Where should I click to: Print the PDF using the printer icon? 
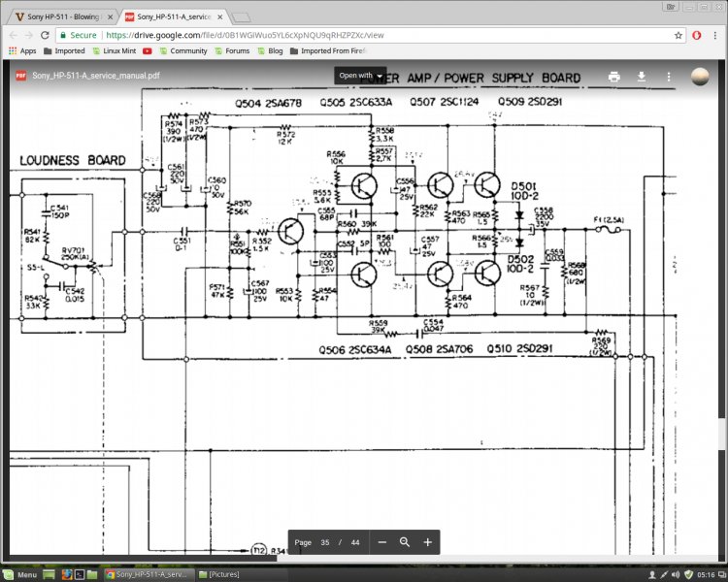613,76
